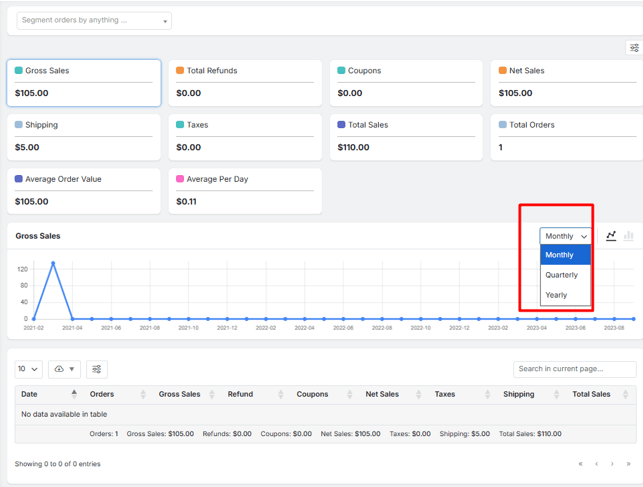Image resolution: width=643 pixels, height=487 pixels.
Task: Focus the Search in current page field
Action: click(x=574, y=369)
